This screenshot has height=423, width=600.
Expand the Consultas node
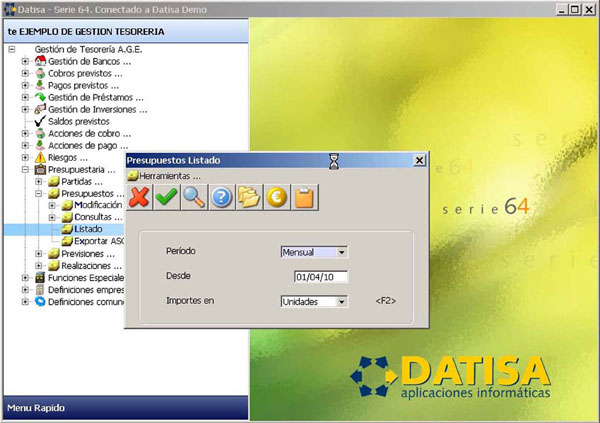[52, 217]
